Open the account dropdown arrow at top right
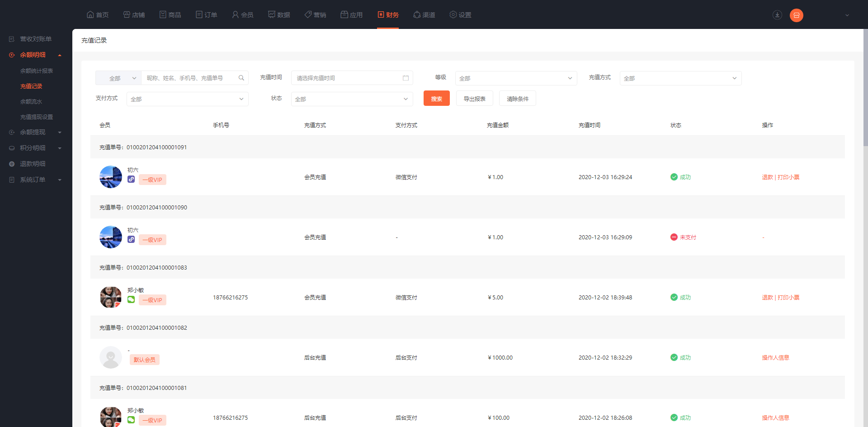Image resolution: width=868 pixels, height=427 pixels. pos(847,15)
